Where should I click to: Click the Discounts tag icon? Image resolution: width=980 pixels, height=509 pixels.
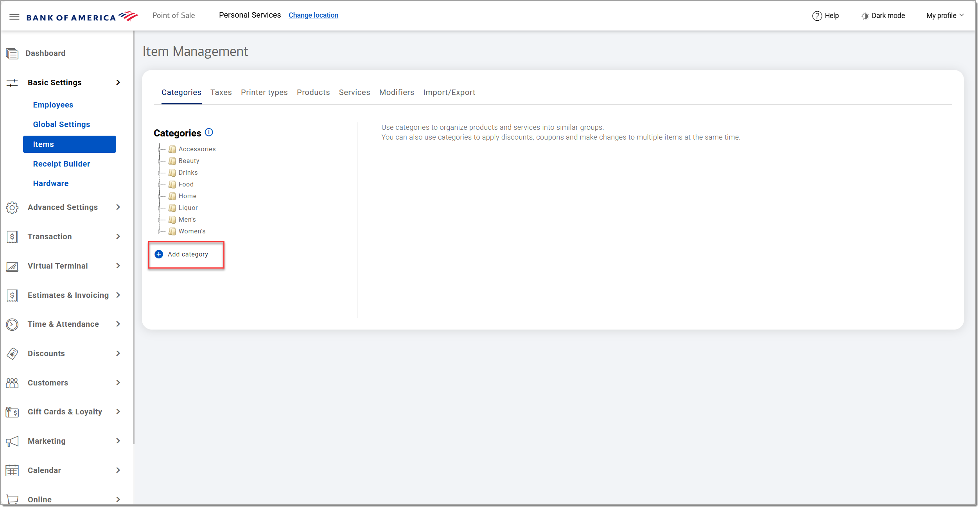click(12, 354)
